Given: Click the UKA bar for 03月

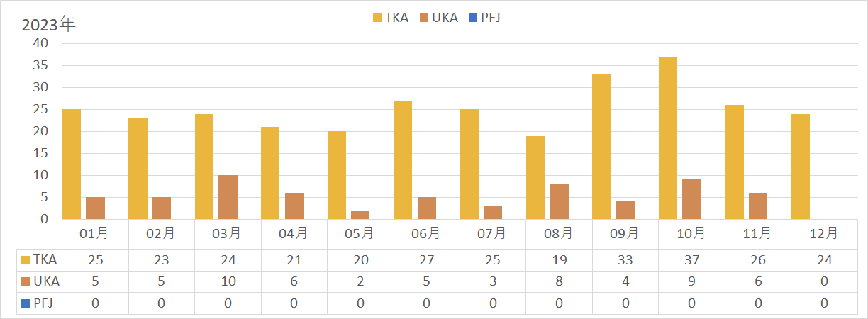Looking at the screenshot, I should tap(228, 197).
